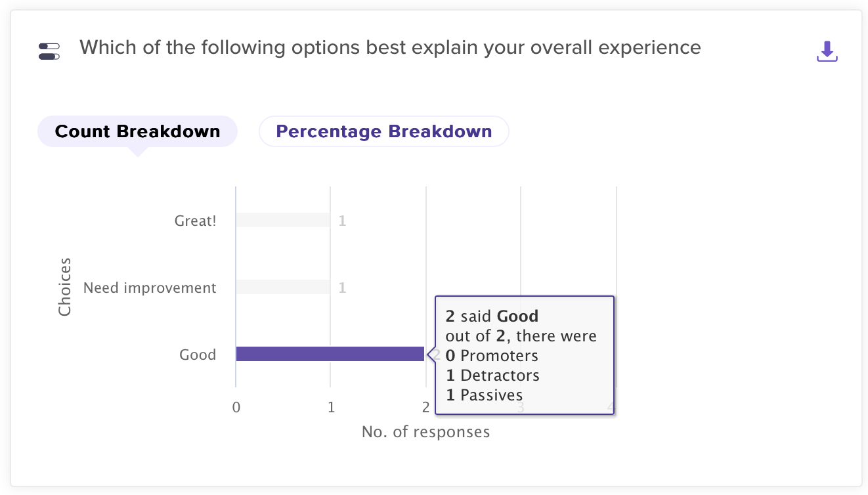868x495 pixels.
Task: Click the download chart icon
Action: pos(827,51)
